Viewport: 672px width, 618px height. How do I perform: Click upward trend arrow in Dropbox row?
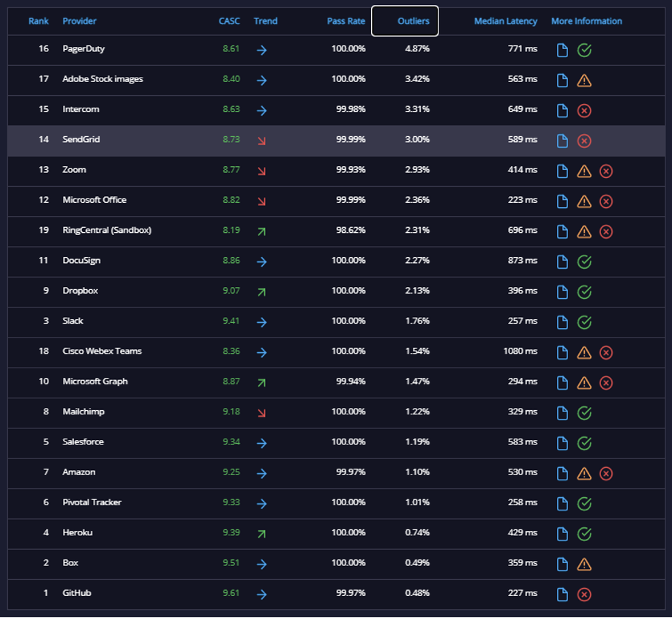(x=261, y=292)
